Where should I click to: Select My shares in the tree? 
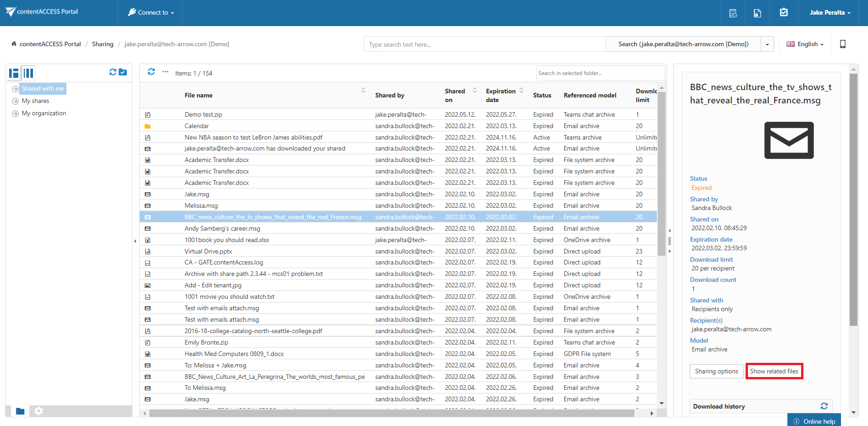[x=35, y=101]
